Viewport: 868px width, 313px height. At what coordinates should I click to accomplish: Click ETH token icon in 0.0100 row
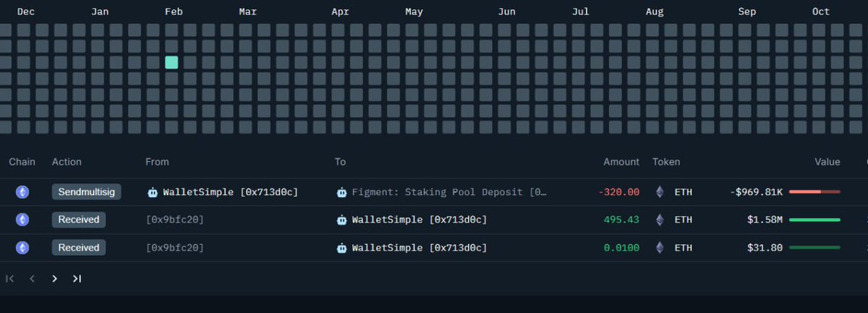[659, 247]
